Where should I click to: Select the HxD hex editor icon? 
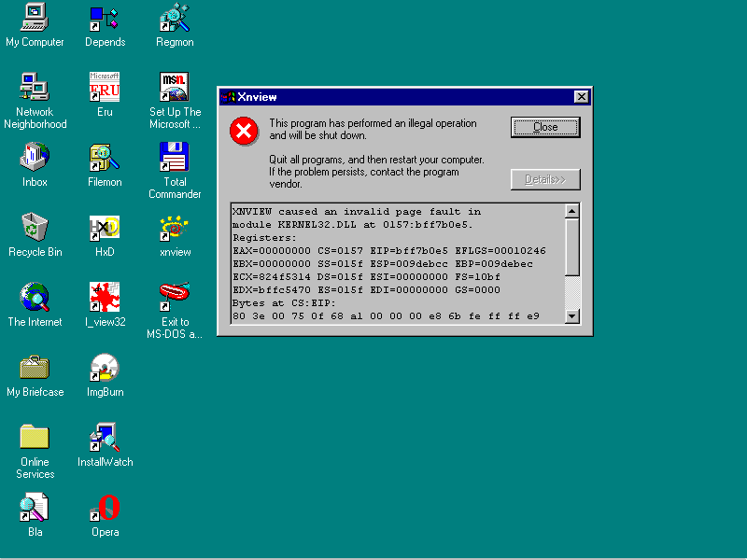(x=105, y=227)
